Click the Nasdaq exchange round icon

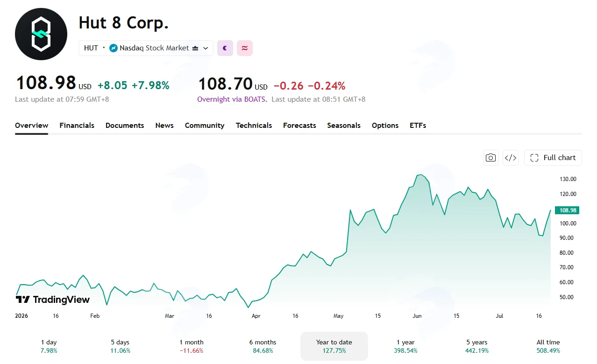tap(114, 48)
